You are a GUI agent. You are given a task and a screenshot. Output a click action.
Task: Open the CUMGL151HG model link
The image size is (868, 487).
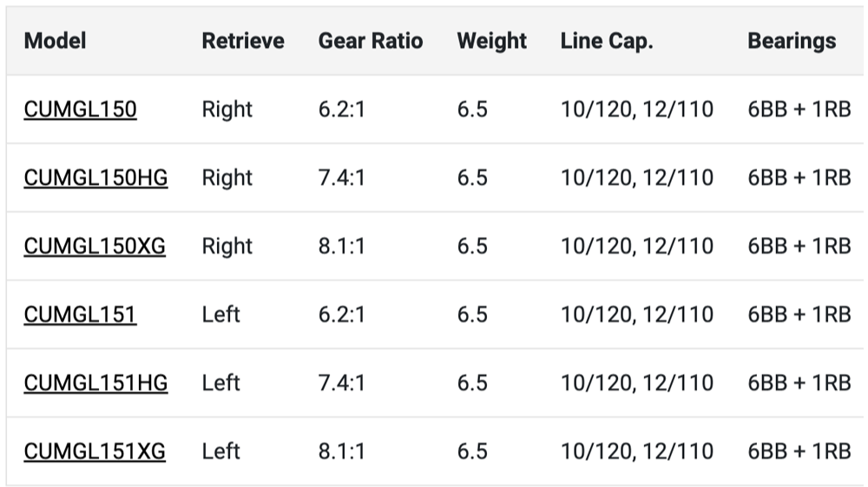coord(95,383)
